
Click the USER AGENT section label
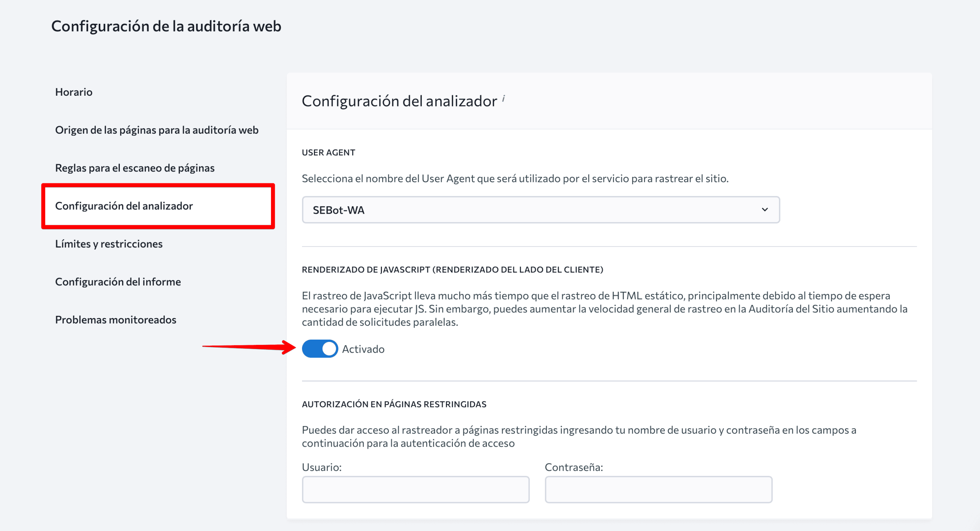point(328,152)
